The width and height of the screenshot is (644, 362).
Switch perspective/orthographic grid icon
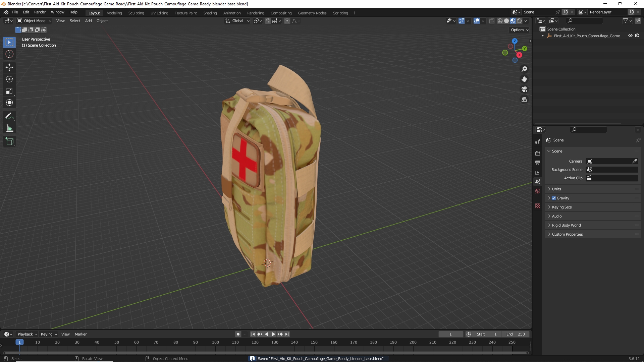click(524, 99)
